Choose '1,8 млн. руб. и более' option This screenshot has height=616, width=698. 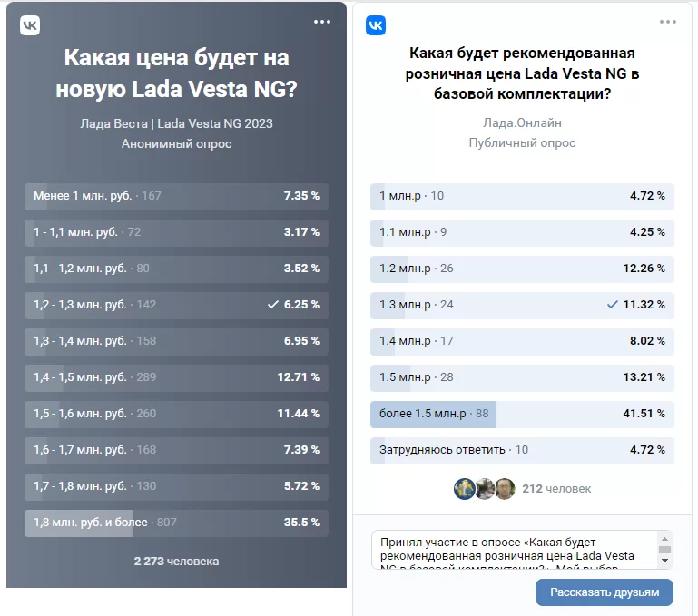click(x=176, y=523)
